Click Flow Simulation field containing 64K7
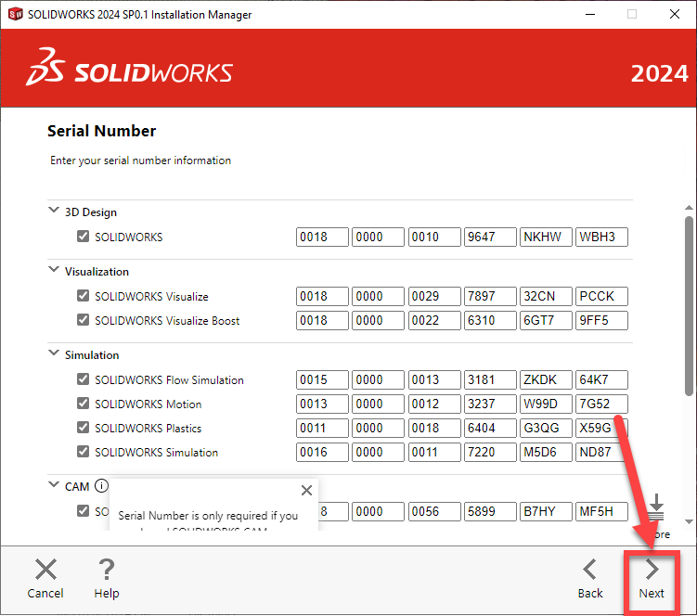 click(x=601, y=380)
